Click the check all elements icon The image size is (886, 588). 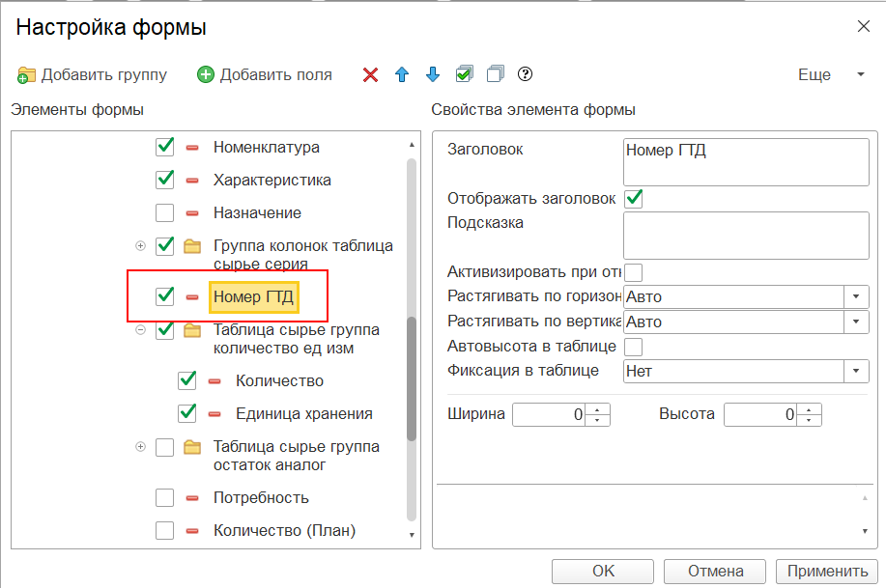click(464, 74)
